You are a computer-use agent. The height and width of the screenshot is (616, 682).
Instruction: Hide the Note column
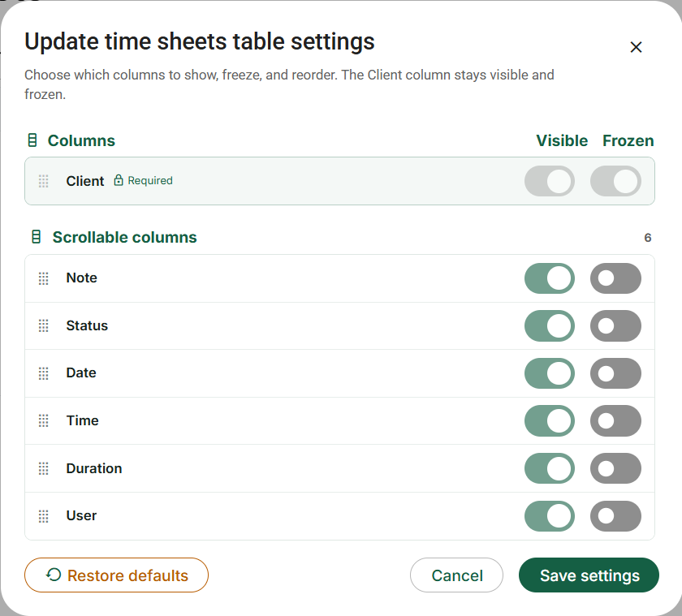(x=550, y=278)
